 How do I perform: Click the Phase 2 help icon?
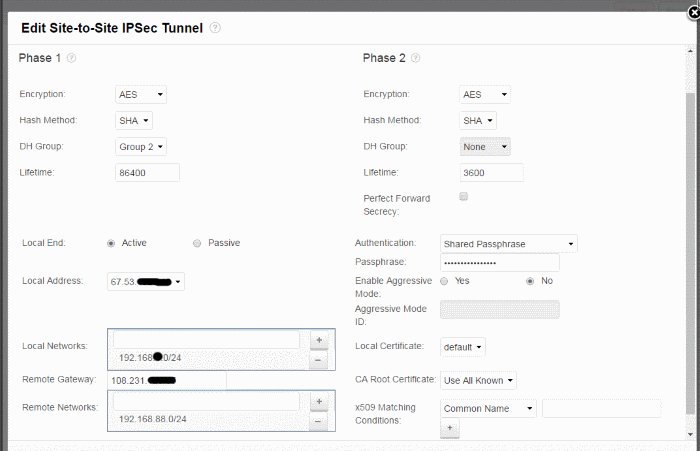tap(415, 58)
